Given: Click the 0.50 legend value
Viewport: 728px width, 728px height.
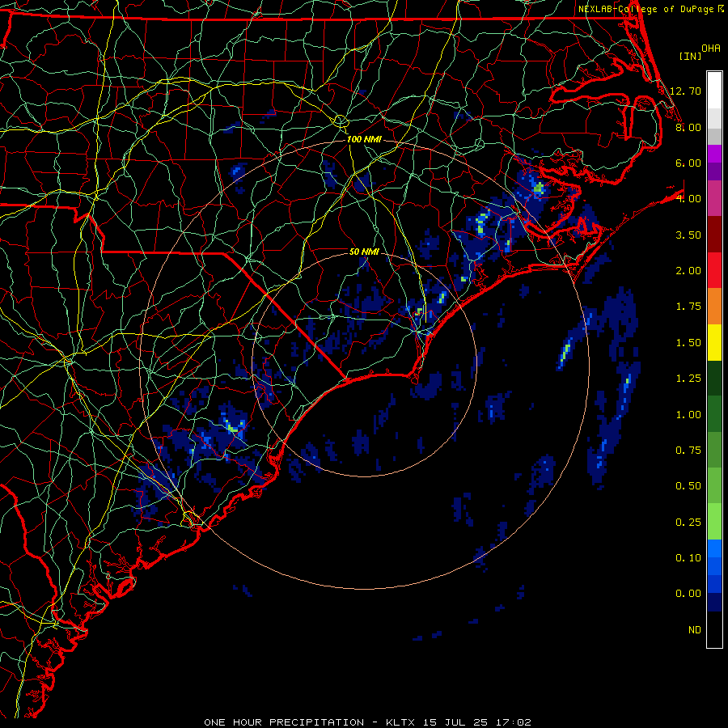Looking at the screenshot, I should [x=688, y=486].
